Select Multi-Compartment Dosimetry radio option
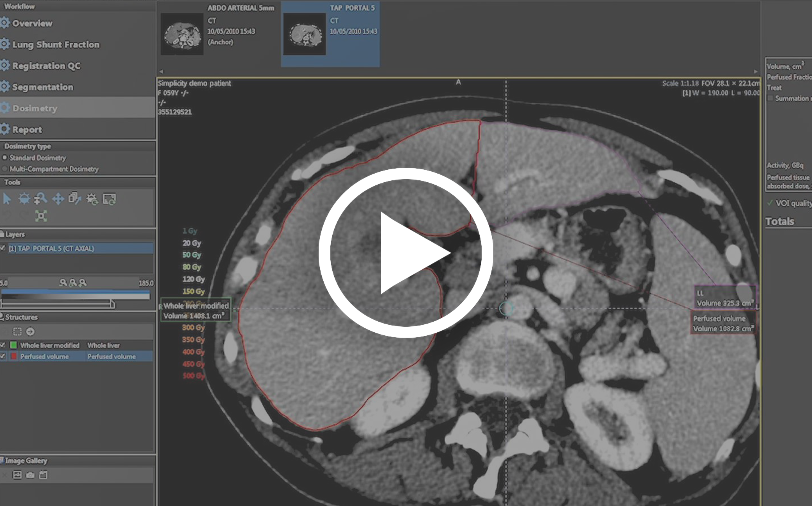 5,169
